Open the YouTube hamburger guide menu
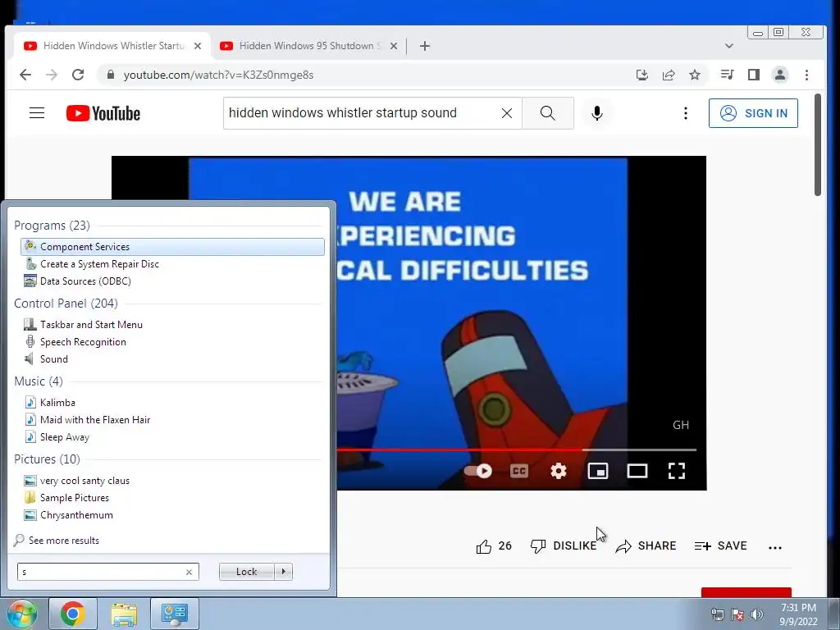The height and width of the screenshot is (630, 840). (x=37, y=113)
